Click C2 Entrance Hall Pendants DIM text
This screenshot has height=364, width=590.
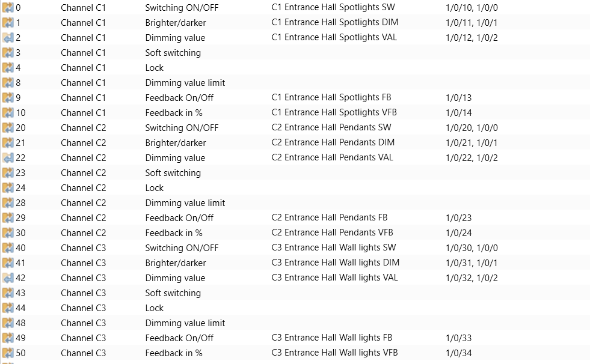(x=333, y=142)
